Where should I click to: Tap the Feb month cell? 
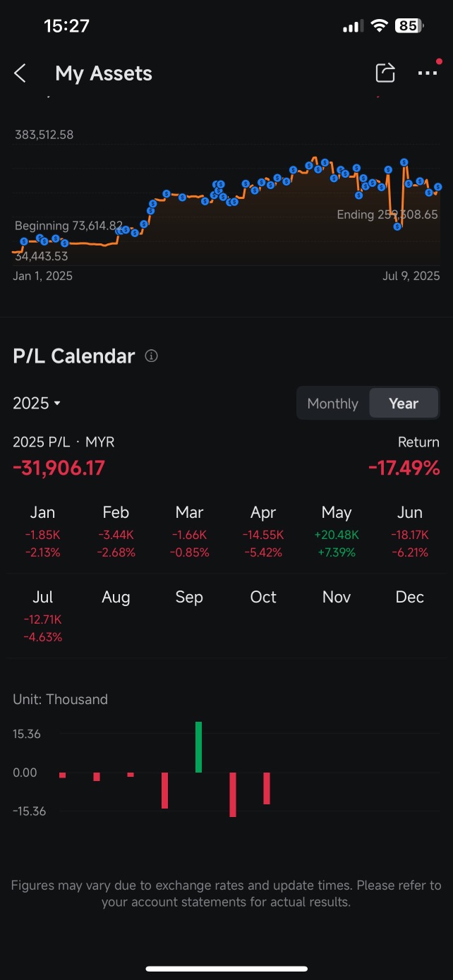116,531
